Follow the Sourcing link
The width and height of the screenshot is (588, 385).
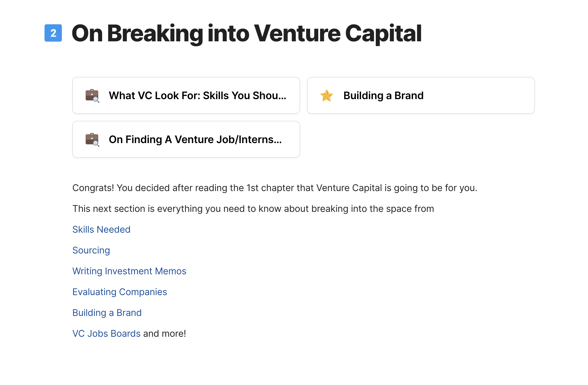coord(91,250)
